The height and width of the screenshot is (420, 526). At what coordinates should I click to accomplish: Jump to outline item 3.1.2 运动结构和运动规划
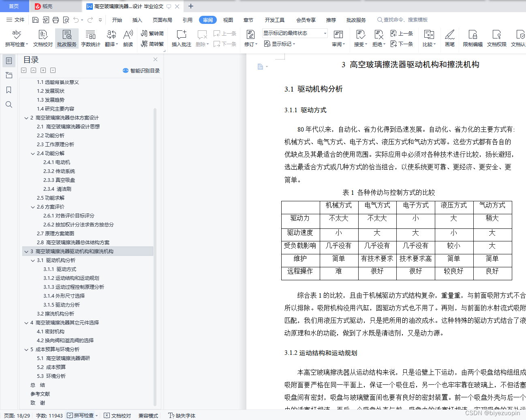pyautogui.click(x=71, y=278)
